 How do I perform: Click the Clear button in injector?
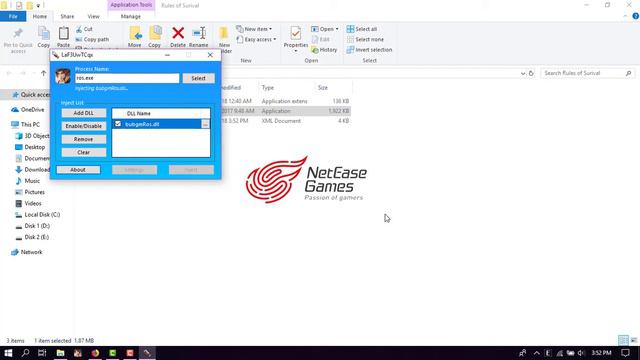coord(84,152)
